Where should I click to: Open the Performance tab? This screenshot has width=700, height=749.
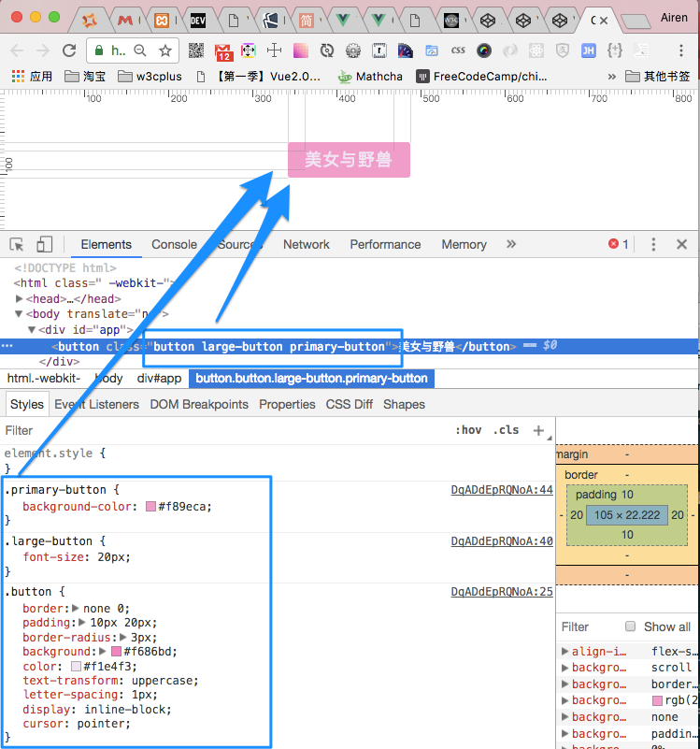click(x=385, y=245)
